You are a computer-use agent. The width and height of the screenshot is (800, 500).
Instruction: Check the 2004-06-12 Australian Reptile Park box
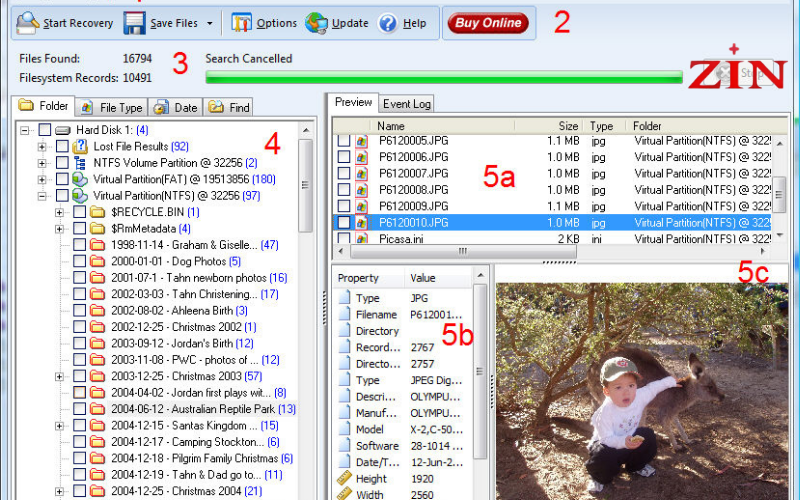[79, 409]
